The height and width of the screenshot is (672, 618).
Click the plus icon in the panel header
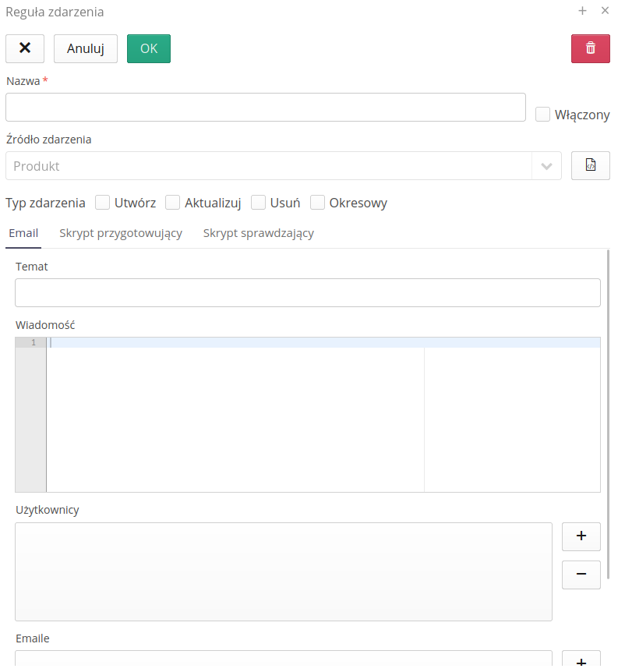point(582,11)
